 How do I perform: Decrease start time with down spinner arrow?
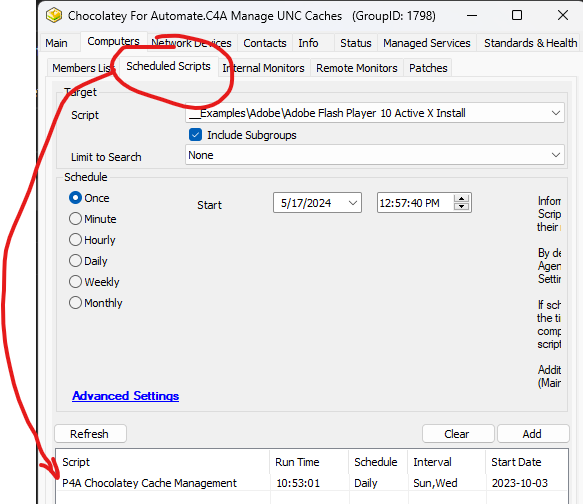461,207
